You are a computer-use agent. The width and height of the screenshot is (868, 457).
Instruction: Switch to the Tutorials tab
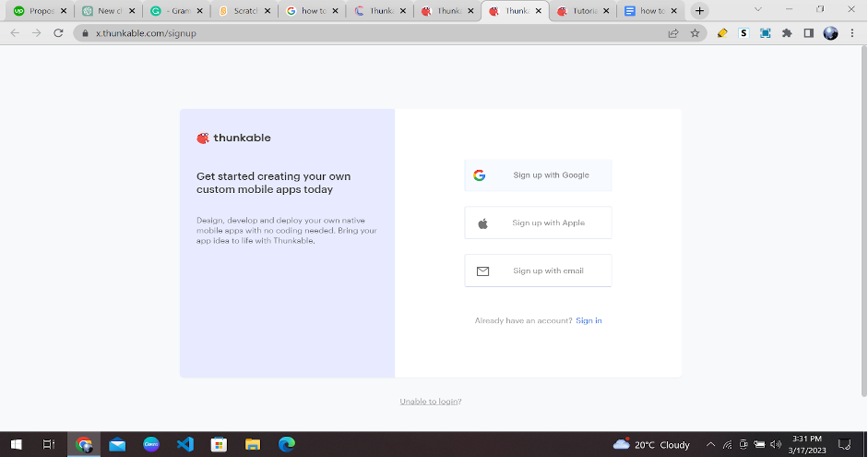click(583, 10)
